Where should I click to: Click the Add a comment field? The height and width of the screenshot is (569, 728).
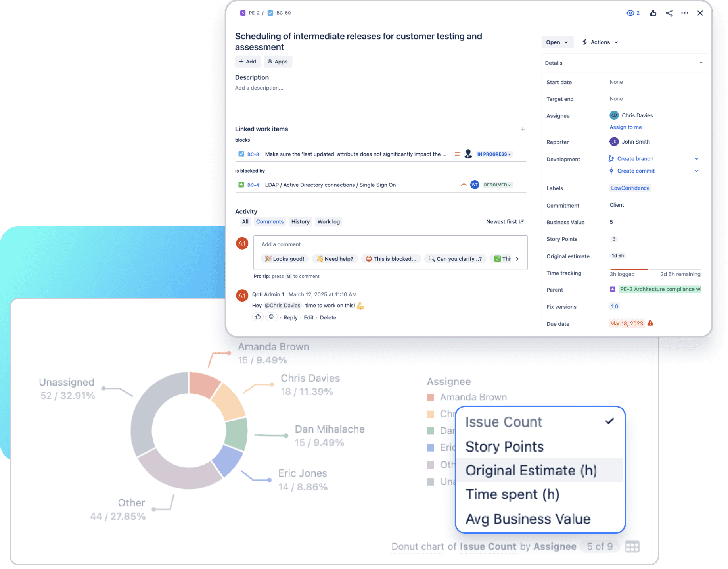pos(390,244)
